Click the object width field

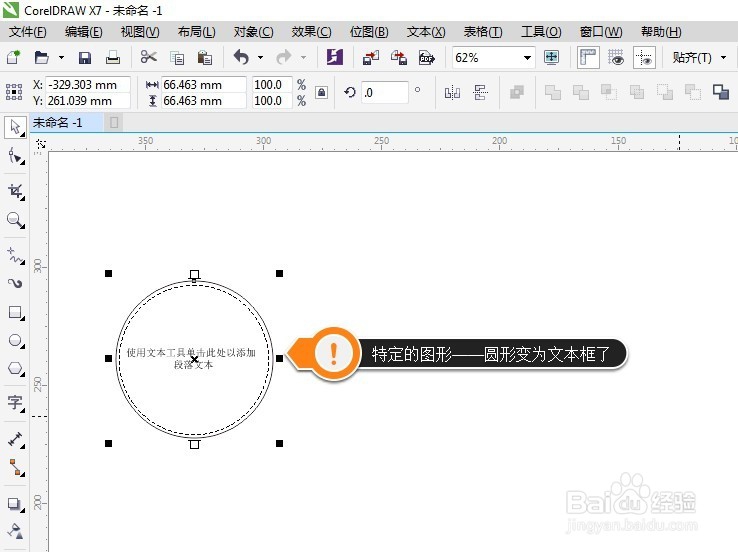[x=203, y=85]
